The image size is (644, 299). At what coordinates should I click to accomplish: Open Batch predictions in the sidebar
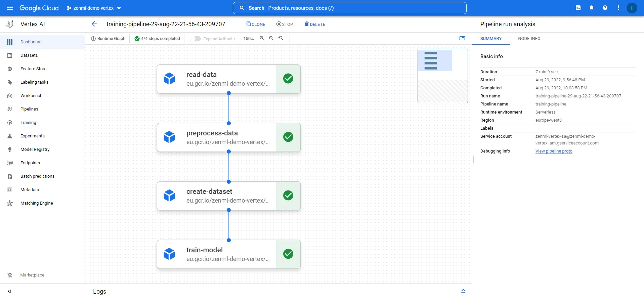pos(42,176)
